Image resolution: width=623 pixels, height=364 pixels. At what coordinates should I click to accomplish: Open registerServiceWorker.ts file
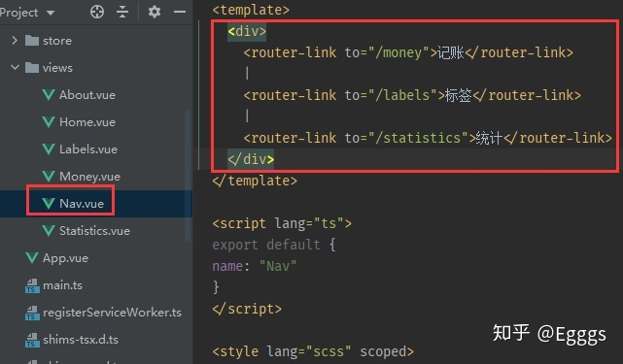[112, 313]
